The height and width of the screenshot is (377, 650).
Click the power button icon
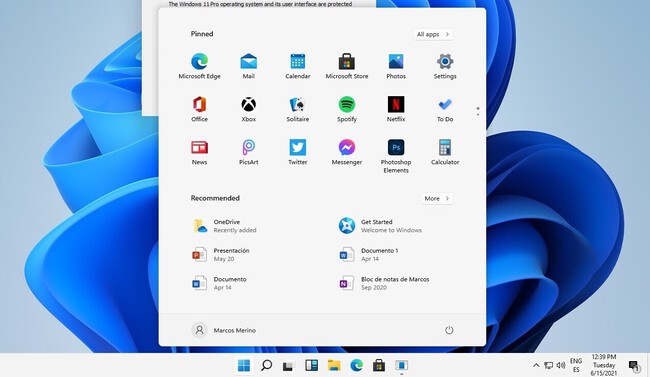pos(449,330)
